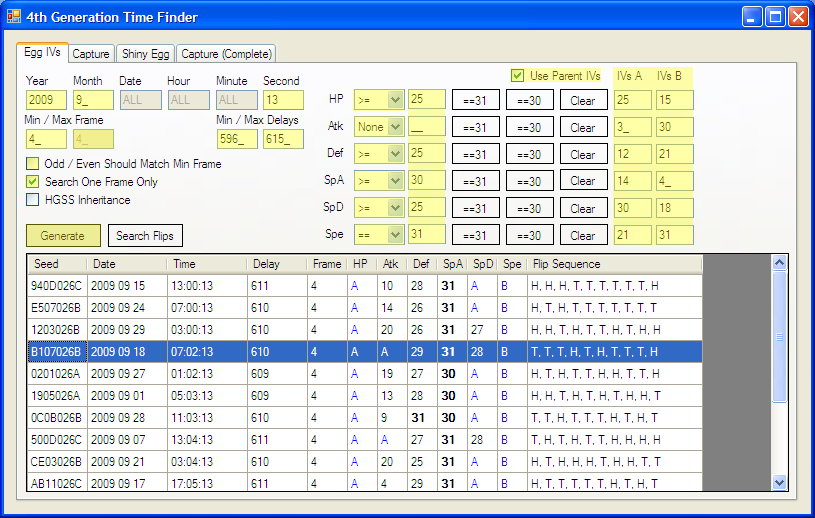The width and height of the screenshot is (815, 518).
Task: Select the Capture (Complete) tab
Action: pyautogui.click(x=225, y=54)
